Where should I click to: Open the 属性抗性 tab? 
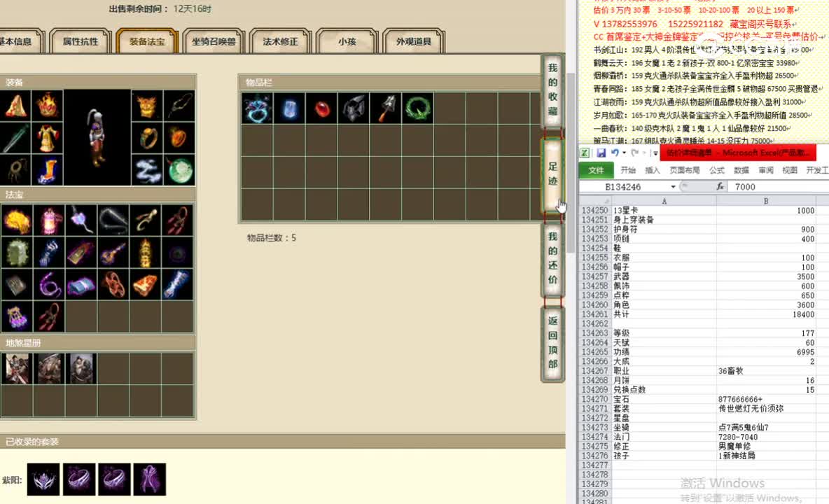(x=81, y=41)
